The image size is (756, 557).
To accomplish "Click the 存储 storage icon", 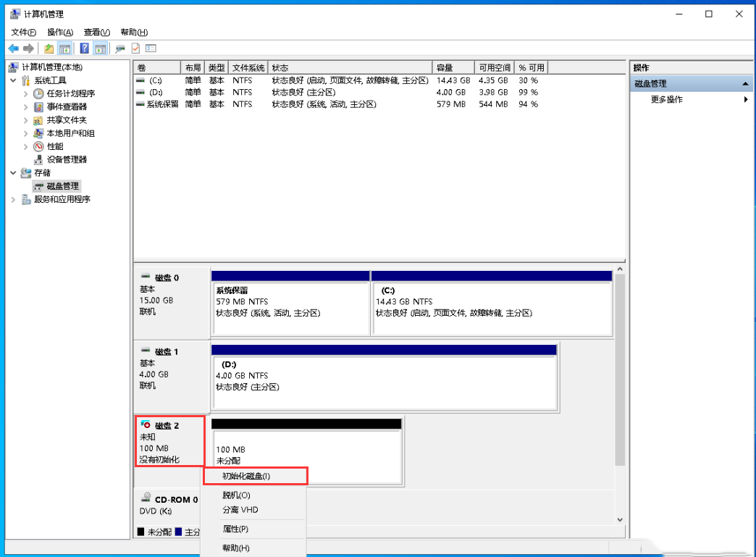I will pyautogui.click(x=26, y=172).
